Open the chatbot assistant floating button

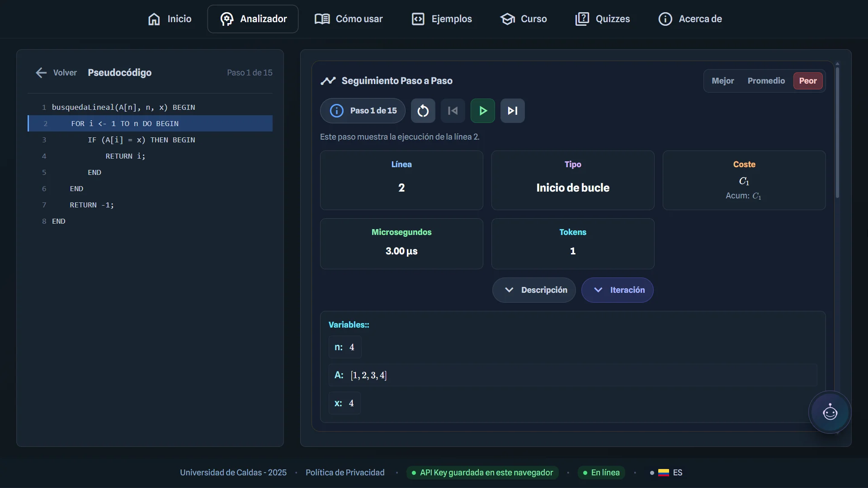pyautogui.click(x=830, y=412)
